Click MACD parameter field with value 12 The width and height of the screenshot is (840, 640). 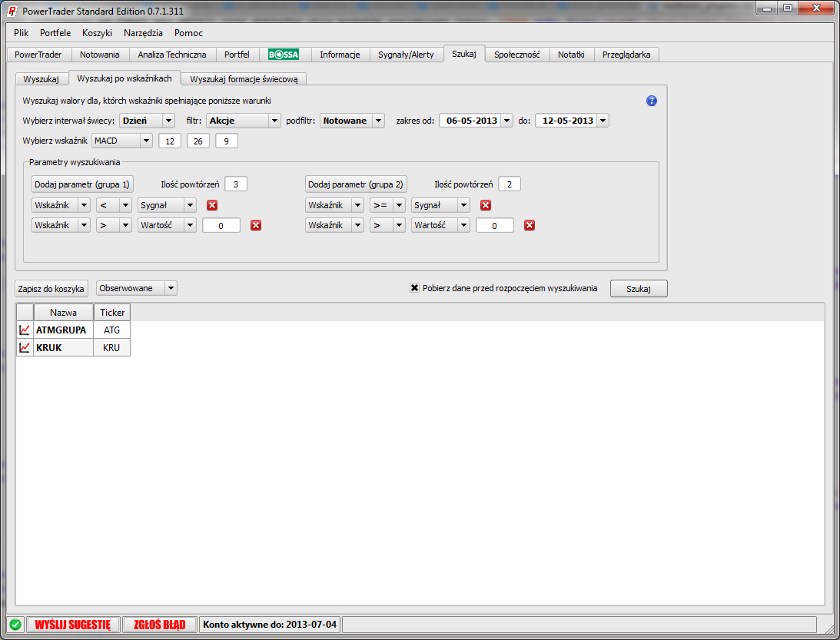(170, 141)
